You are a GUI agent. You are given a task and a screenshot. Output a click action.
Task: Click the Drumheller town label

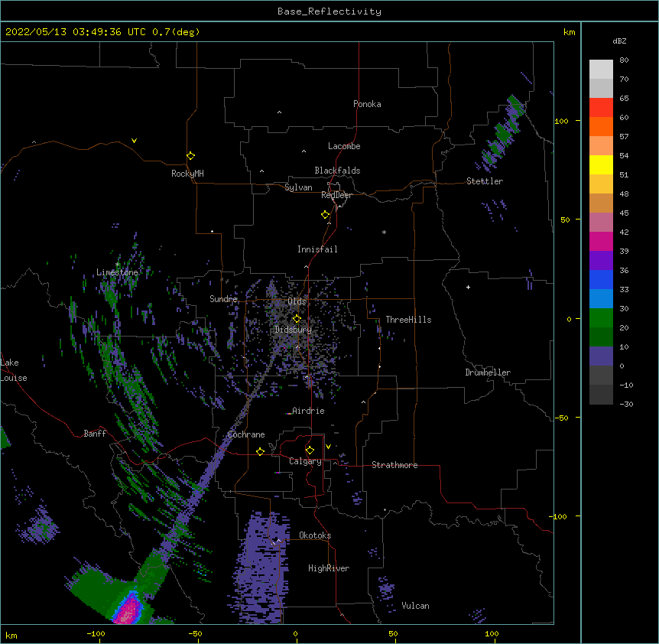coord(488,372)
